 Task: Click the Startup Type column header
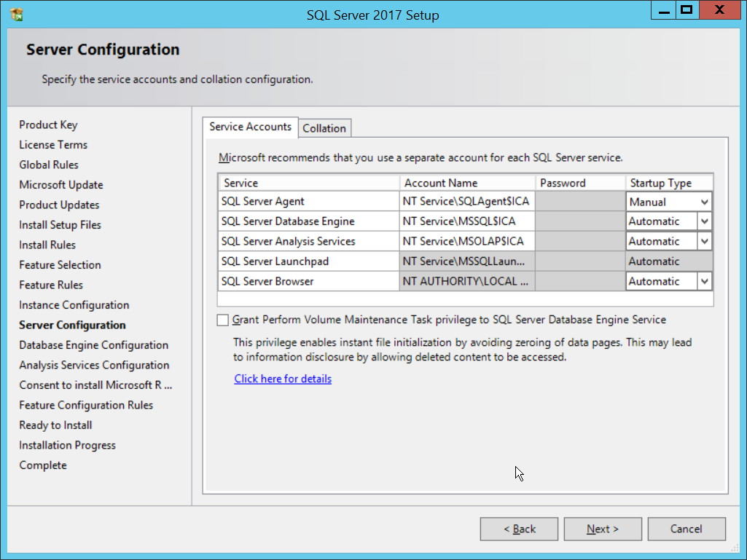point(668,183)
